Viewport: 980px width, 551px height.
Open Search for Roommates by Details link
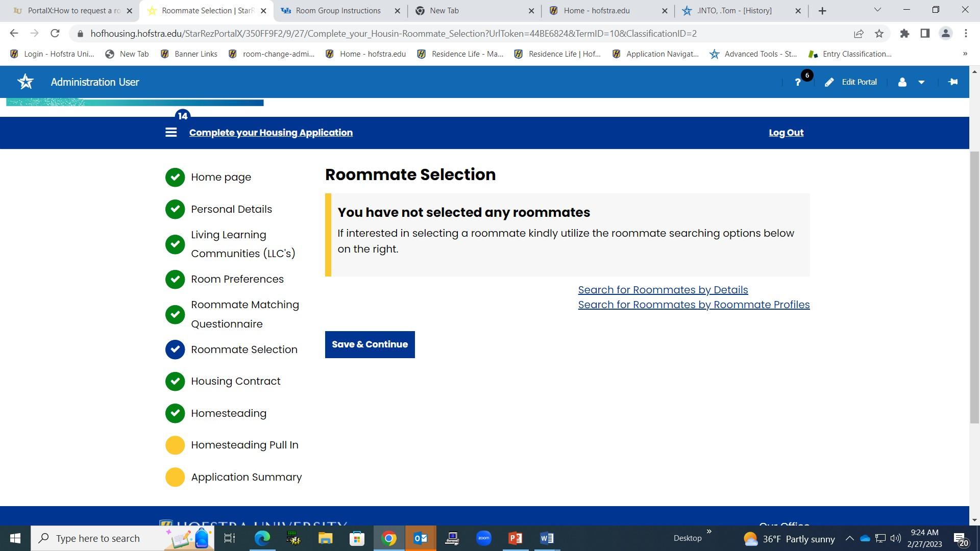(663, 290)
